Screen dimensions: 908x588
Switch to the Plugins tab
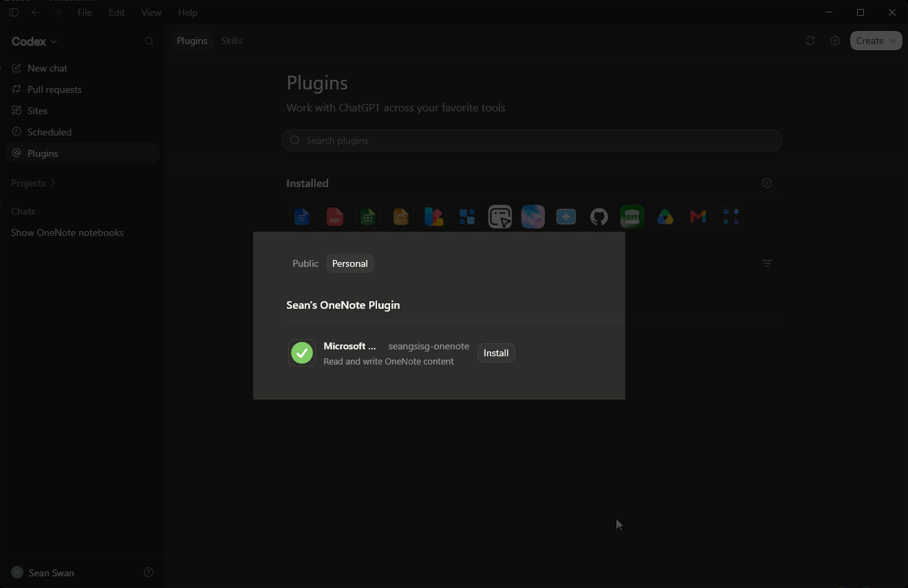click(x=192, y=41)
